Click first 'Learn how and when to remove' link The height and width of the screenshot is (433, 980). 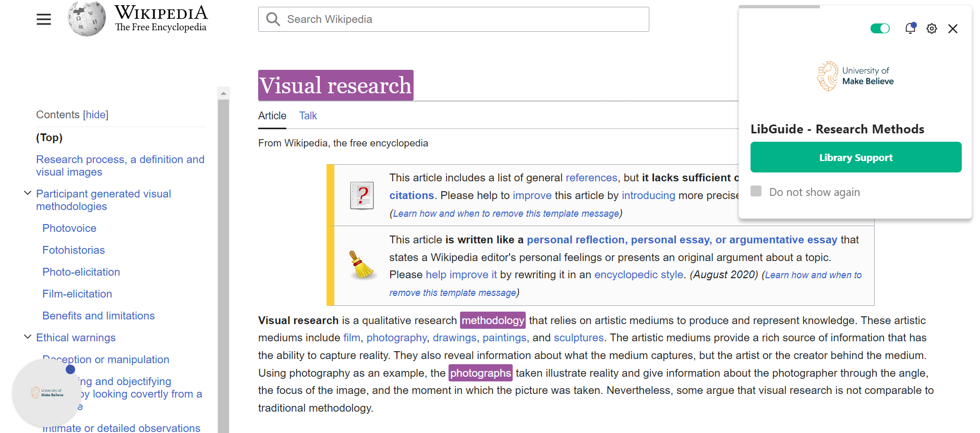click(506, 214)
